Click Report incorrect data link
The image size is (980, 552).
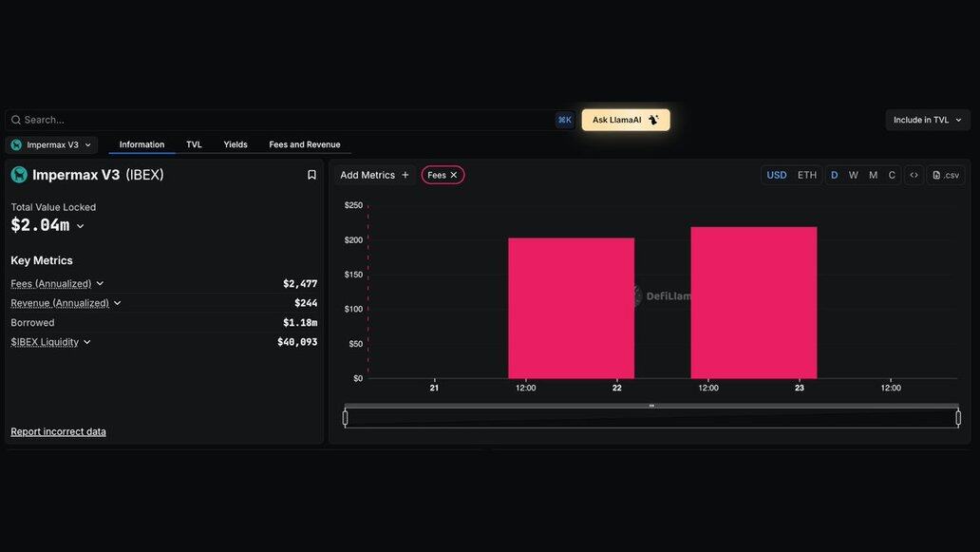58,431
